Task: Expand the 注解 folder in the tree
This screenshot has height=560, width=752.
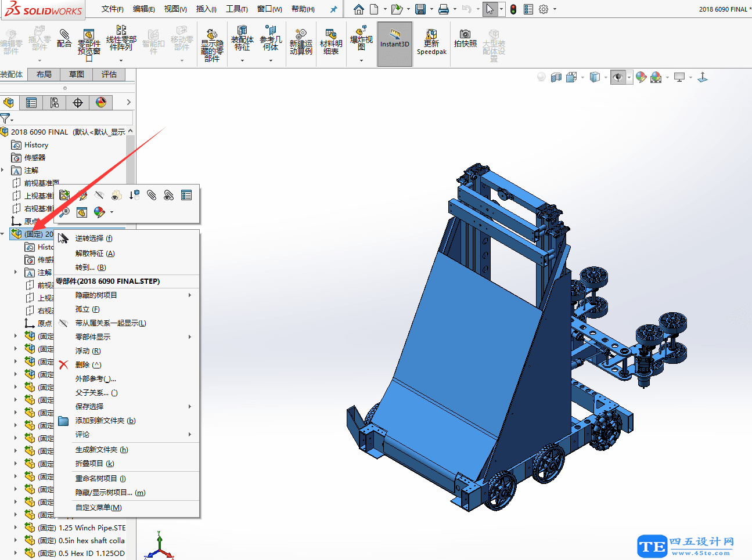Action: [3, 170]
